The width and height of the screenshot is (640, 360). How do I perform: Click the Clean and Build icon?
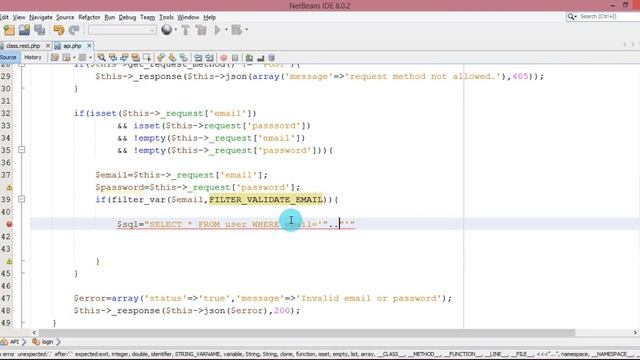click(x=201, y=30)
